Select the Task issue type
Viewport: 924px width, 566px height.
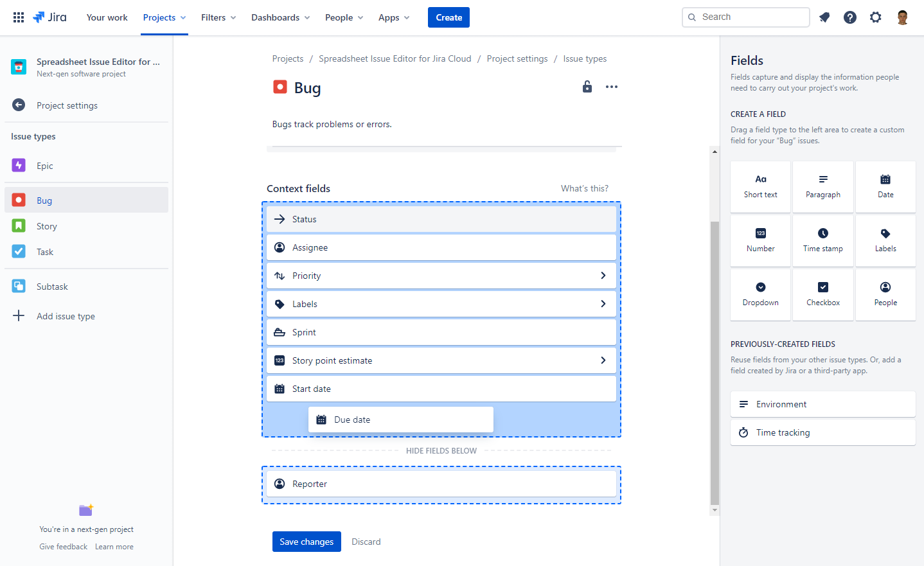tap(86, 252)
